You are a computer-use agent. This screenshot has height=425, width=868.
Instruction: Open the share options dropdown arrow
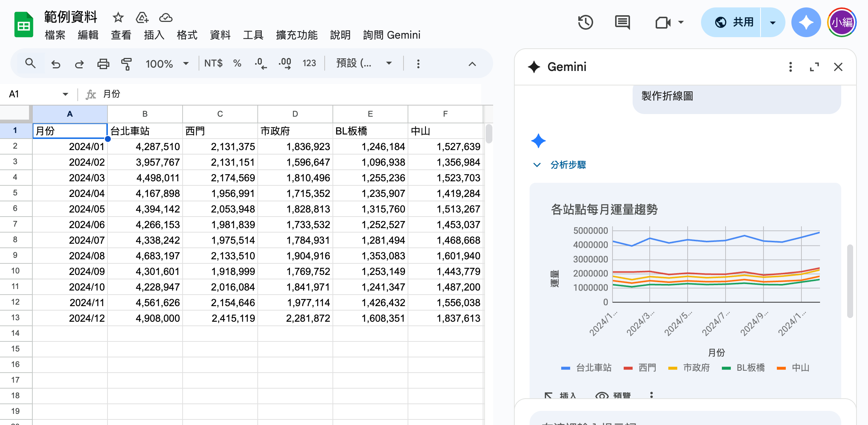click(x=772, y=22)
